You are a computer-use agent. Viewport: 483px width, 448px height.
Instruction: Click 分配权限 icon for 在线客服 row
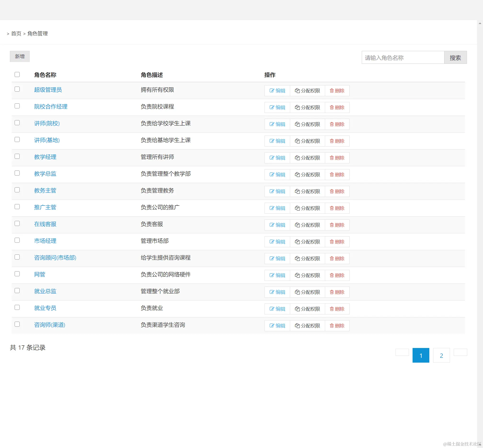click(297, 225)
